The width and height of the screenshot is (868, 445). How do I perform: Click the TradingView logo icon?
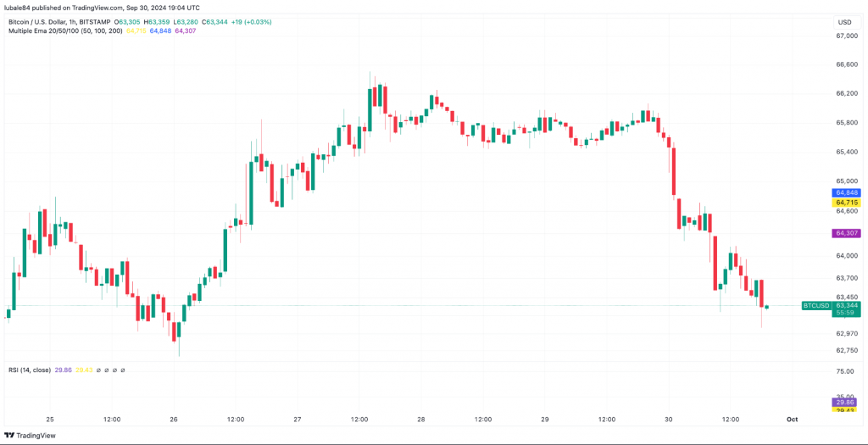[10, 435]
